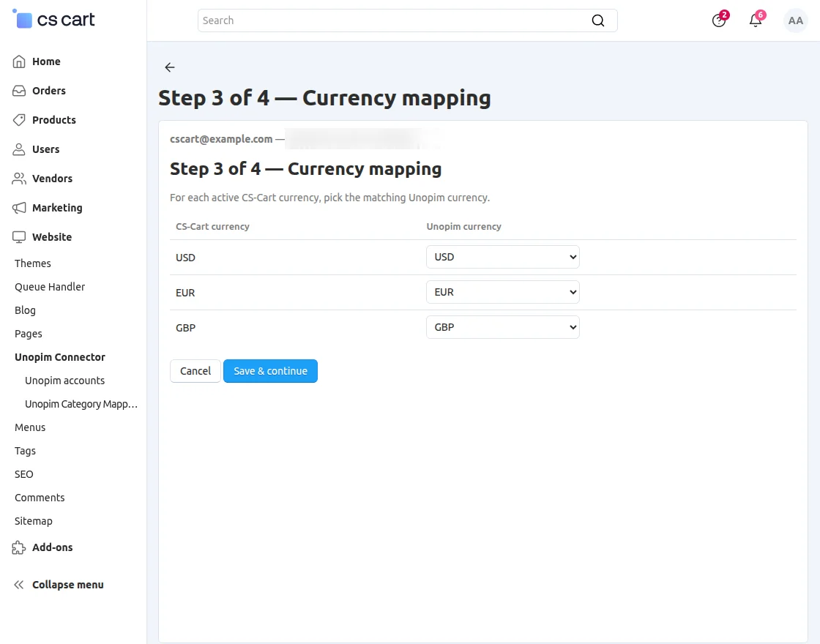Open Queue Handler page

50,287
